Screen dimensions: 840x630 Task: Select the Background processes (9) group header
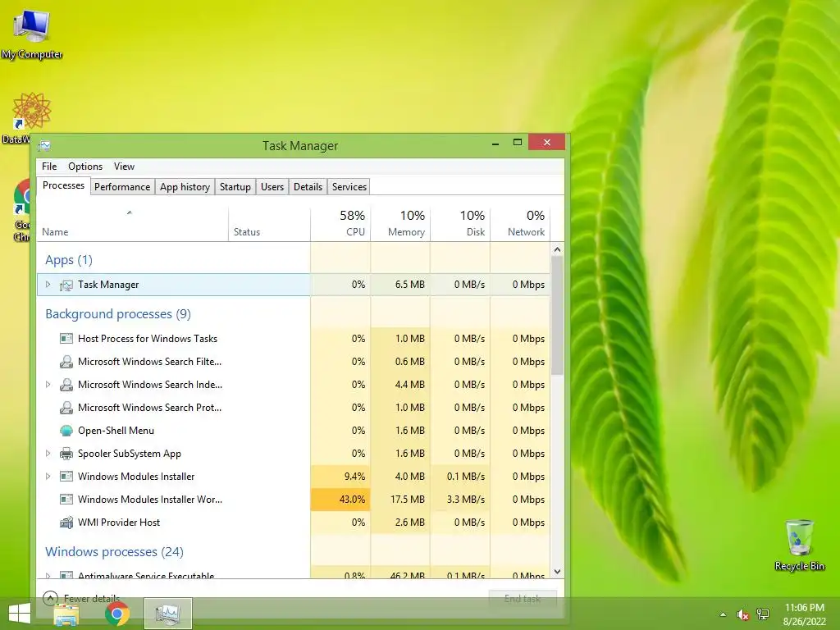[118, 314]
